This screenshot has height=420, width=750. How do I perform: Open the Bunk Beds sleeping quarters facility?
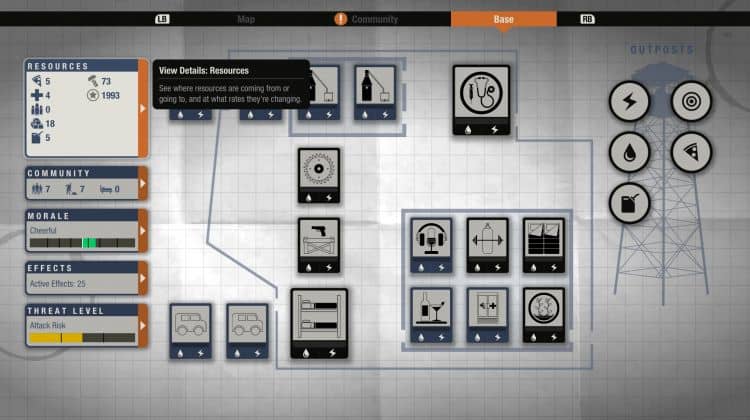coord(319,323)
